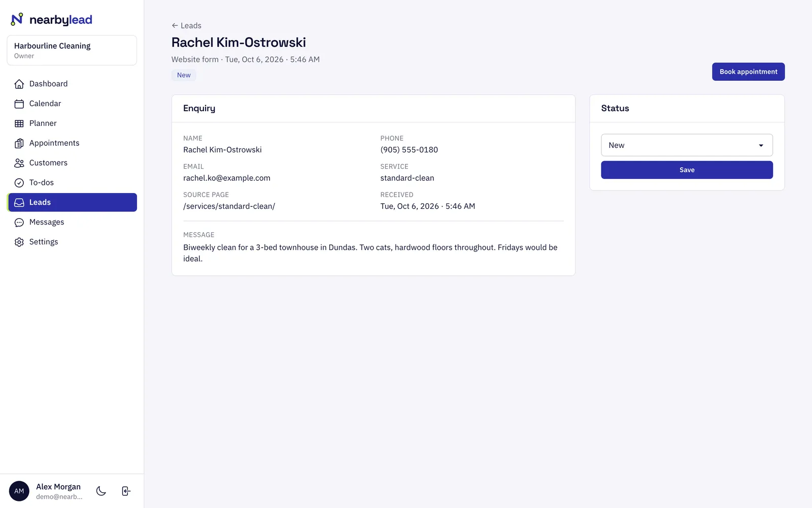Click the Customers people icon
This screenshot has height=508, width=812.
coord(19,163)
